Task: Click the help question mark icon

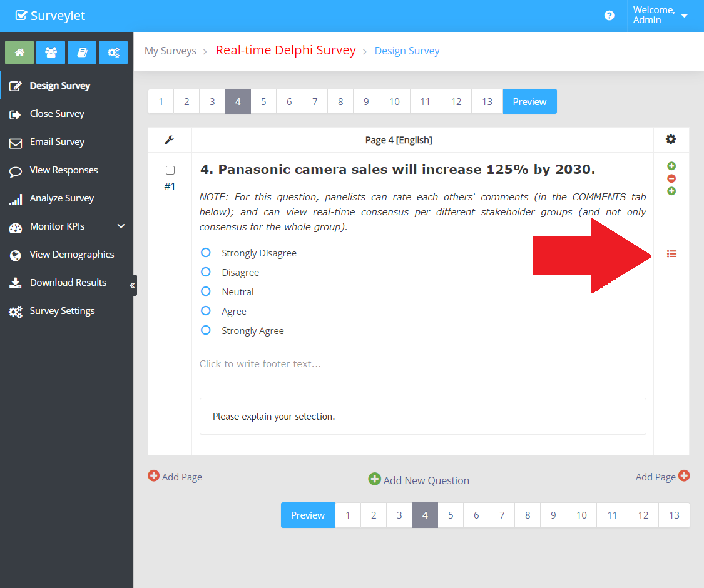Action: click(x=609, y=16)
